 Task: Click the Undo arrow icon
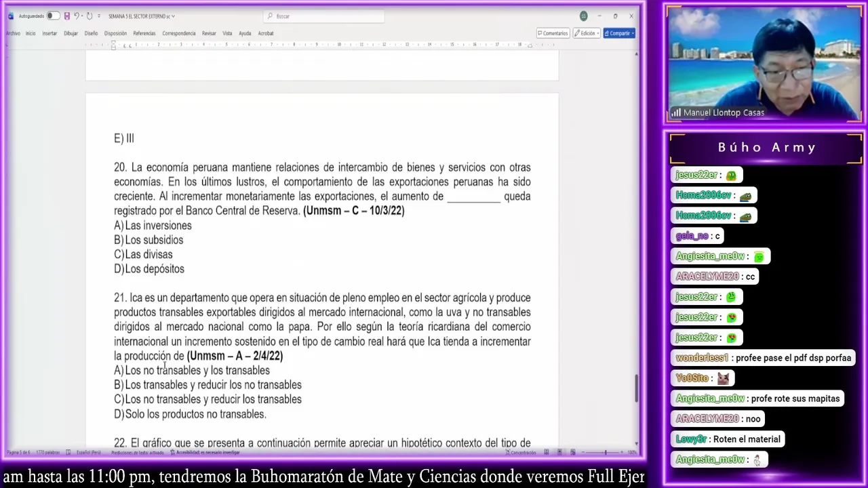click(x=76, y=16)
